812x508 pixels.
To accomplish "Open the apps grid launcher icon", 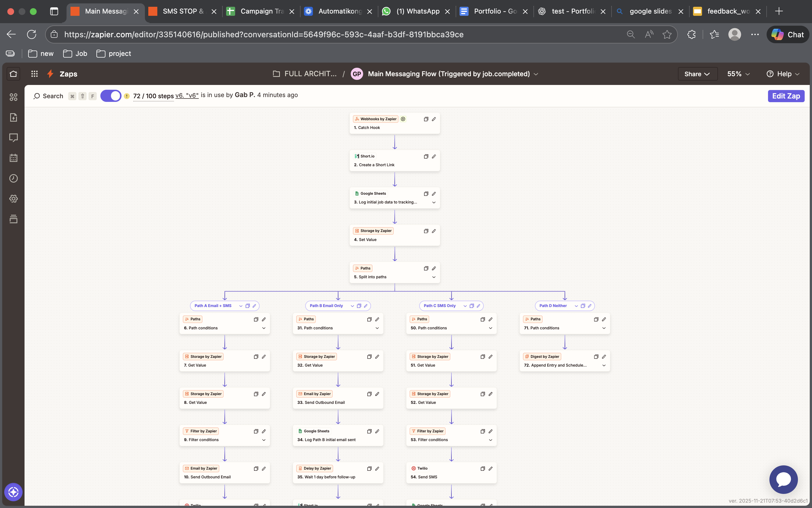I will tap(35, 74).
